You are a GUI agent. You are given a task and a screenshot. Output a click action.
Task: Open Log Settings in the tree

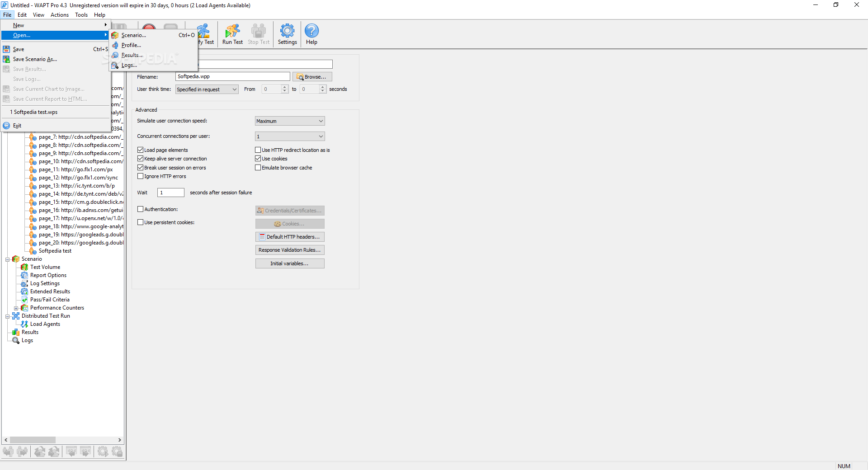[45, 283]
